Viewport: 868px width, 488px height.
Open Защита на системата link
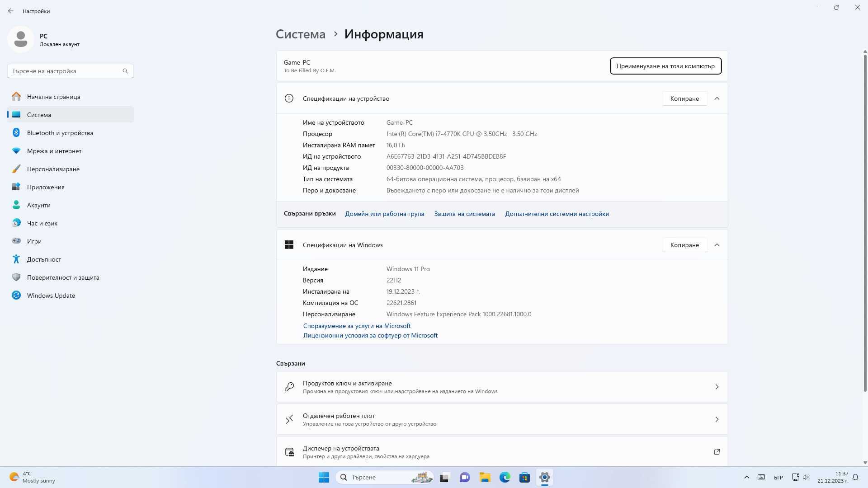[464, 214]
